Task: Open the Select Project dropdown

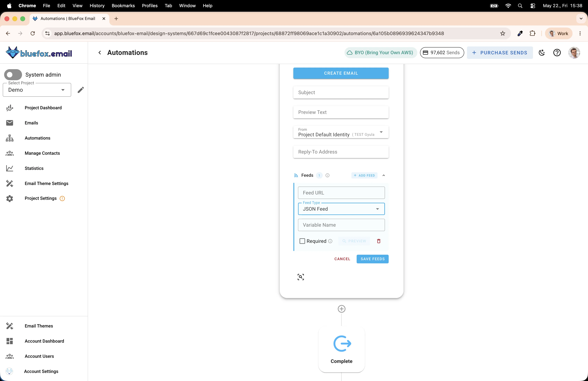Action: [x=37, y=90]
